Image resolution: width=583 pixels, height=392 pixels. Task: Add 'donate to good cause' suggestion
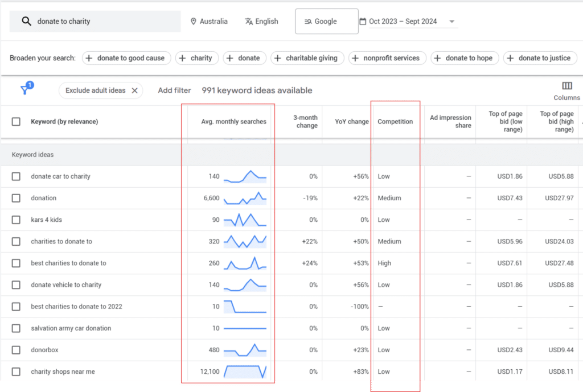click(x=126, y=58)
